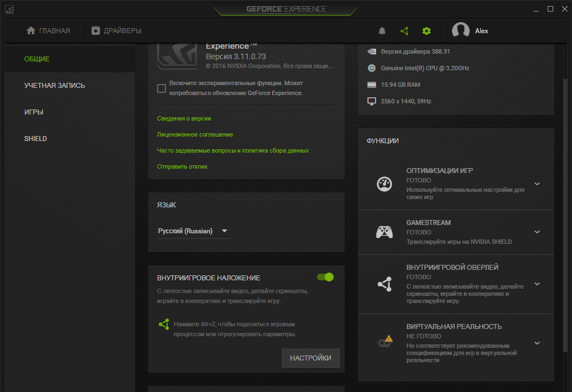The height and width of the screenshot is (392, 572).
Task: Click the gamepad icon for GAMESTREAM
Action: 384,232
